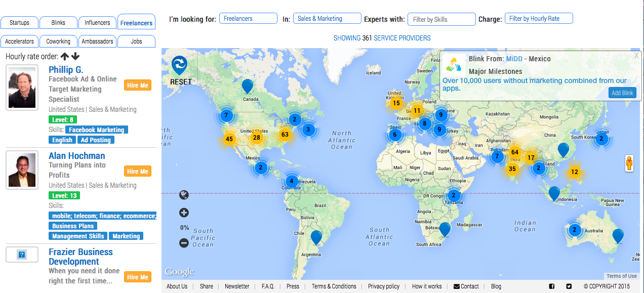The image size is (644, 293).
Task: Switch to the Accelerators tab
Action: (x=20, y=41)
